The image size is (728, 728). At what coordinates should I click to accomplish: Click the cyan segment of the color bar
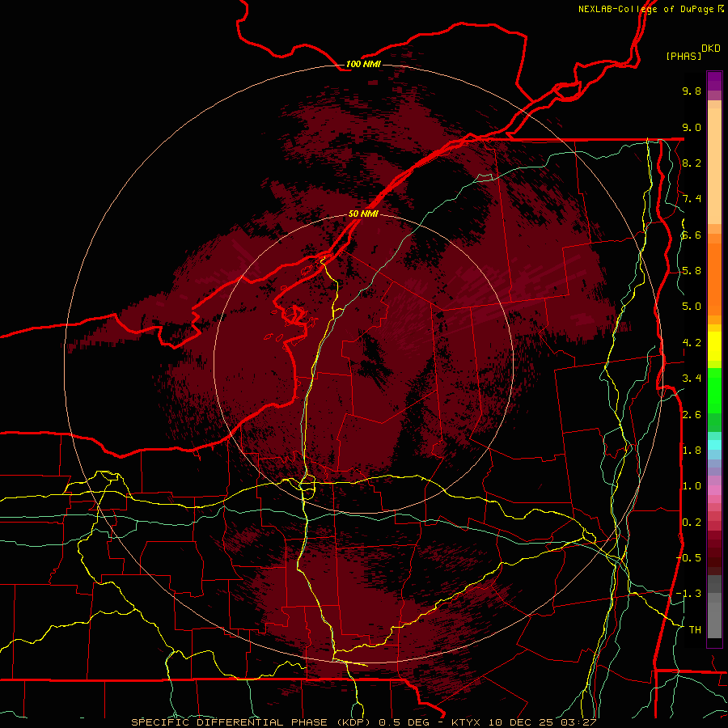[714, 445]
